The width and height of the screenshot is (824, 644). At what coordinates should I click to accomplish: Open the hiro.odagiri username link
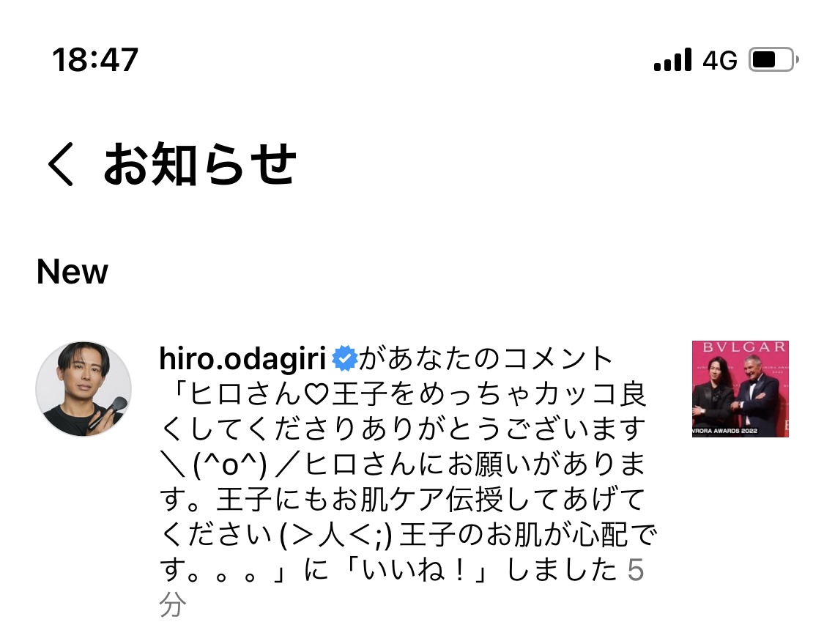point(242,358)
